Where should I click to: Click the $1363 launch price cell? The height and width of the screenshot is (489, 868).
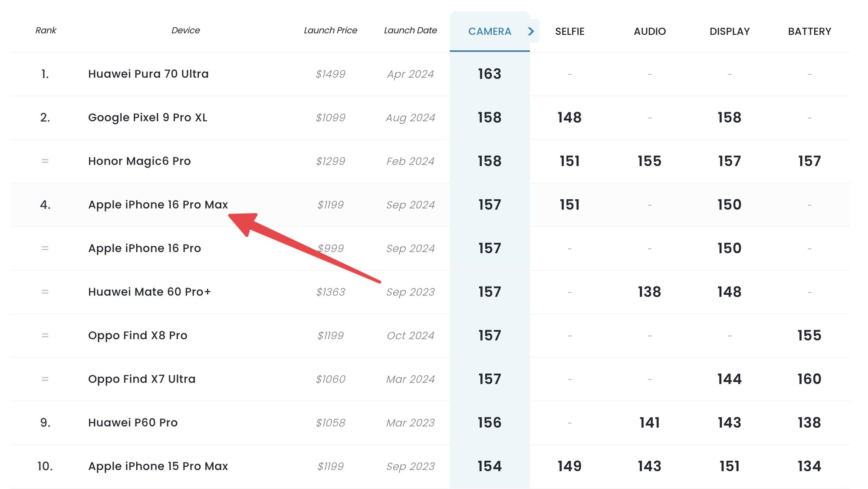330,292
